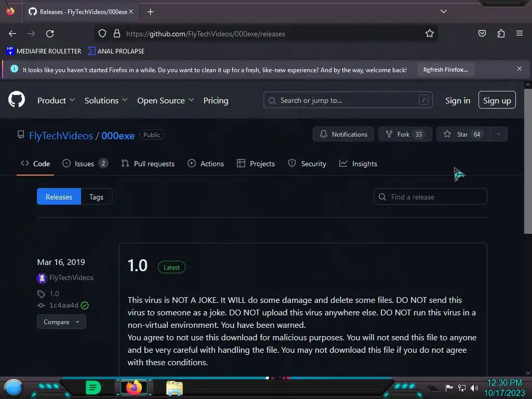Image resolution: width=532 pixels, height=399 pixels.
Task: Open the dropdown arrow next to Star
Action: tap(498, 135)
